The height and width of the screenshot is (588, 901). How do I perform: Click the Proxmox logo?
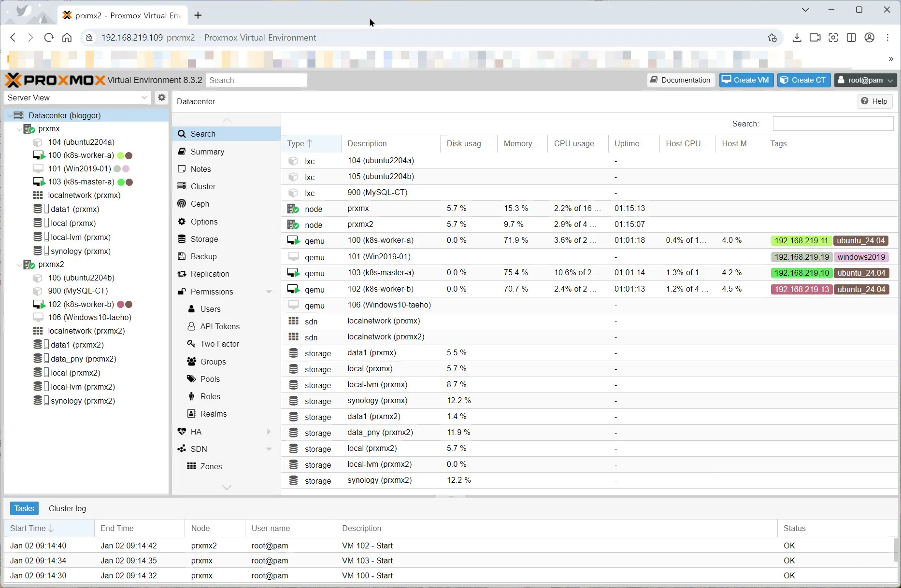coord(55,80)
